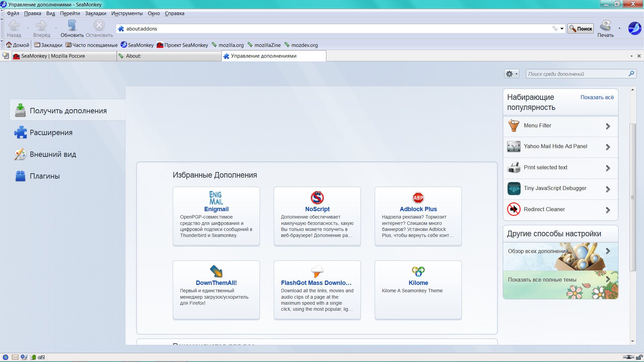Open the gear tools dropdown for add-ons
This screenshot has width=644, height=362.
(x=512, y=74)
